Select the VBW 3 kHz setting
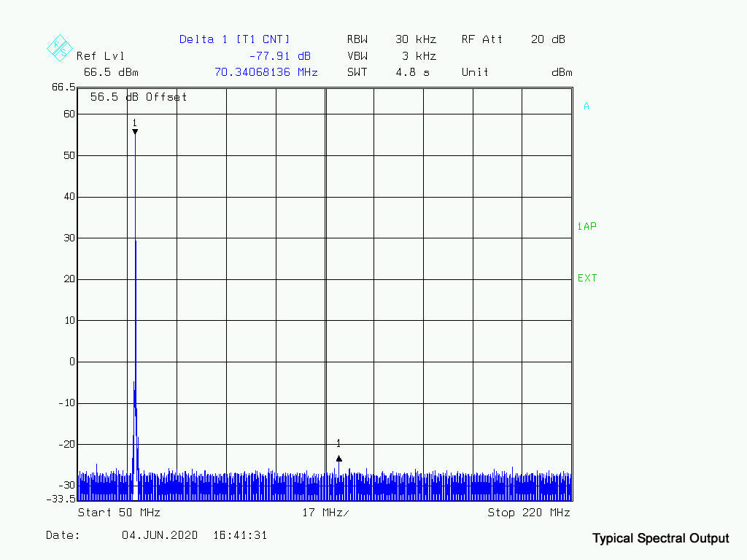 [x=391, y=56]
